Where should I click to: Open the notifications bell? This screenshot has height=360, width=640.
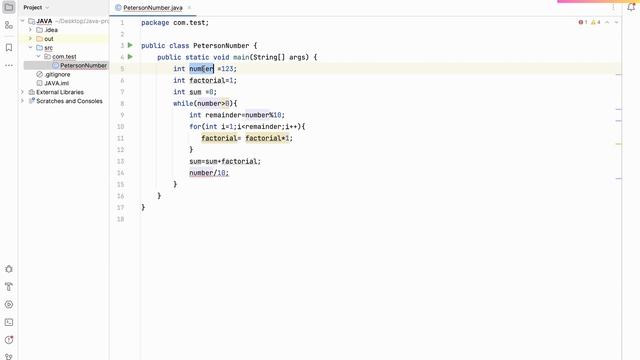(631, 7)
